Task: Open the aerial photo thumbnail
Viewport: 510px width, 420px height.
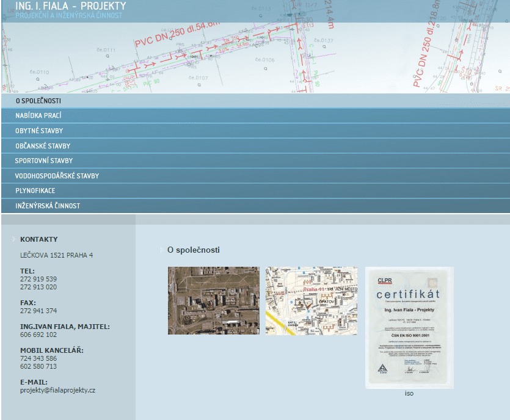Action: tap(214, 301)
